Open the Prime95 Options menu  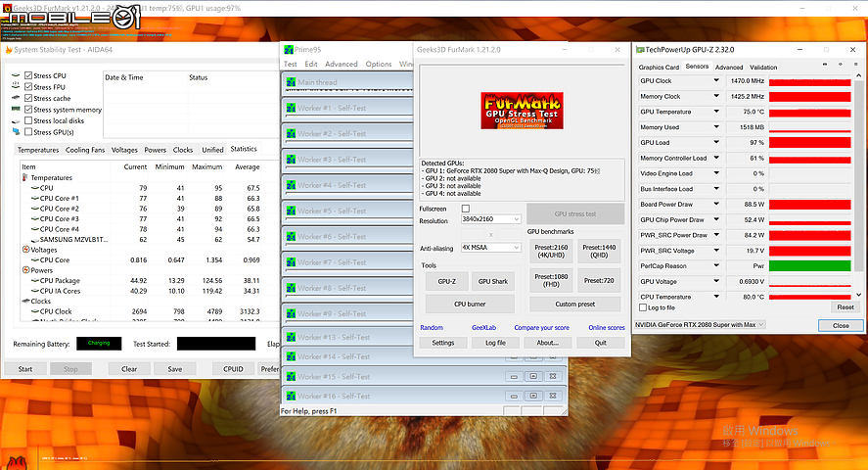click(379, 65)
